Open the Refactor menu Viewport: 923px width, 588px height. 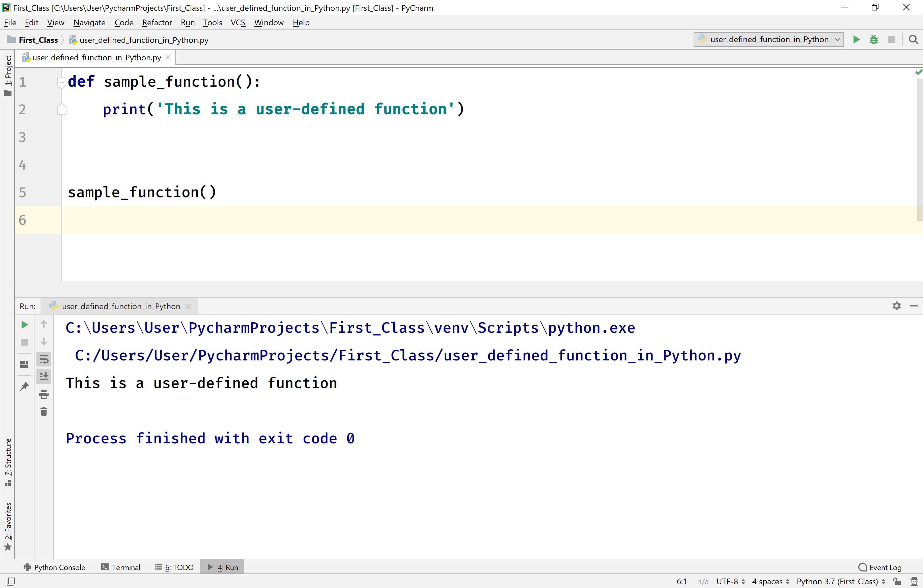click(157, 23)
